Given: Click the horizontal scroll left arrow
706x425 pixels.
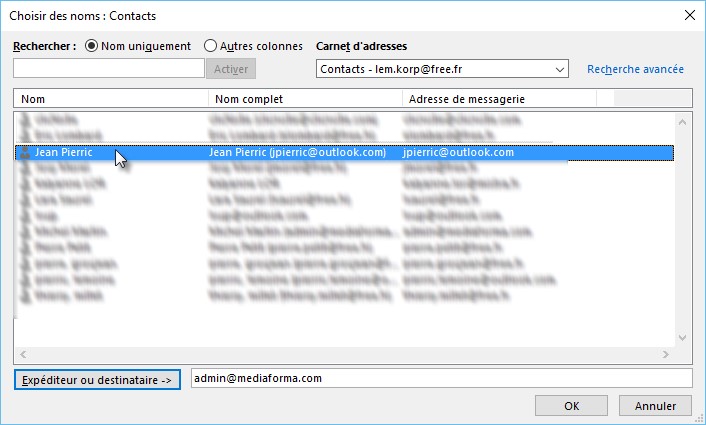Looking at the screenshot, I should [x=23, y=354].
